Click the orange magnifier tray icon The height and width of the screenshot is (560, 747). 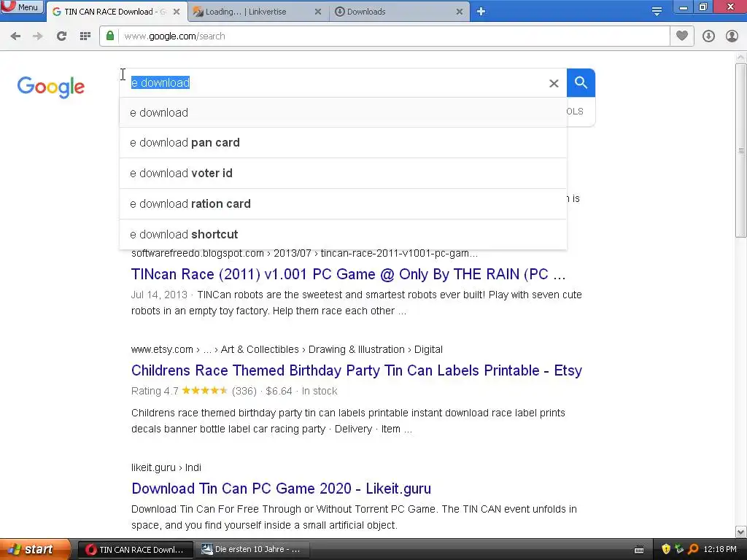[693, 550]
